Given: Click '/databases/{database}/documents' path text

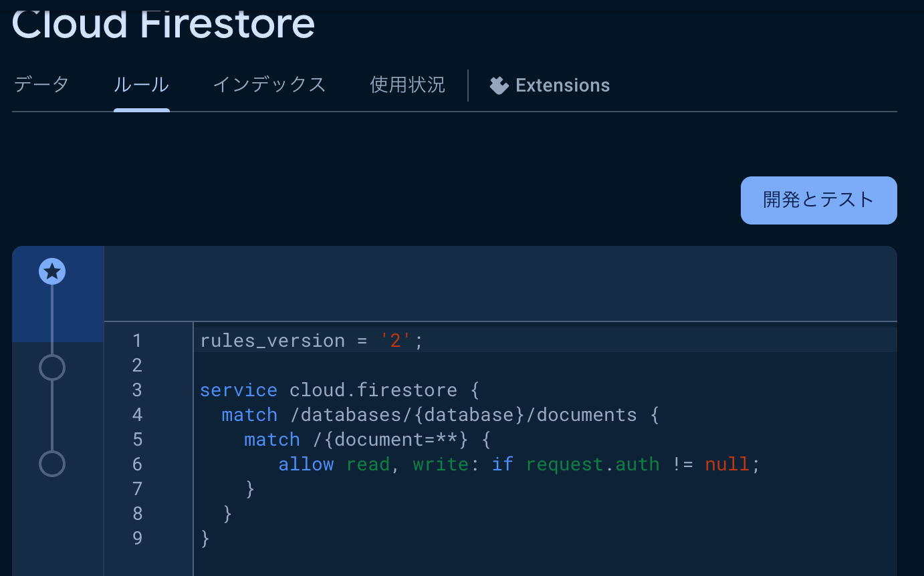Looking at the screenshot, I should (x=463, y=415).
